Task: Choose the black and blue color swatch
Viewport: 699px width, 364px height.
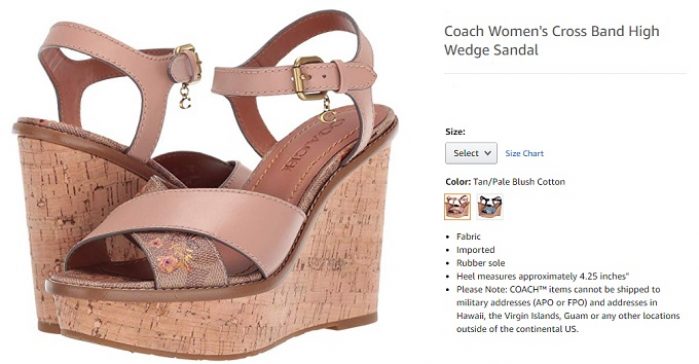Action: click(x=490, y=206)
